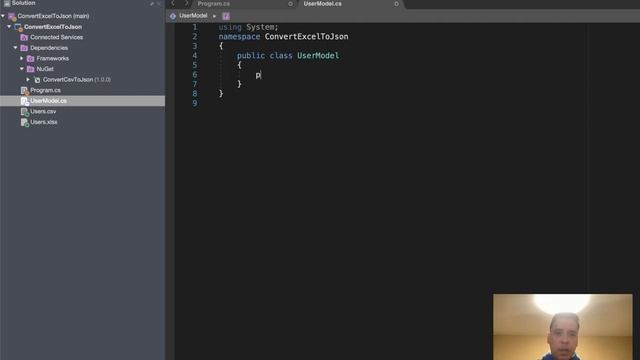Click 'ConvertExcelToJson' in the namespace declaration
Viewport: 640px width, 360px height.
pos(307,37)
